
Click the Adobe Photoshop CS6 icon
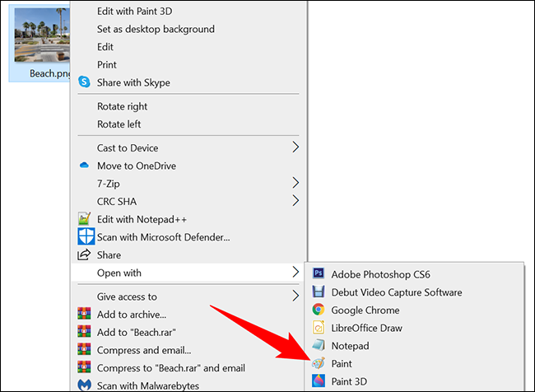(319, 274)
